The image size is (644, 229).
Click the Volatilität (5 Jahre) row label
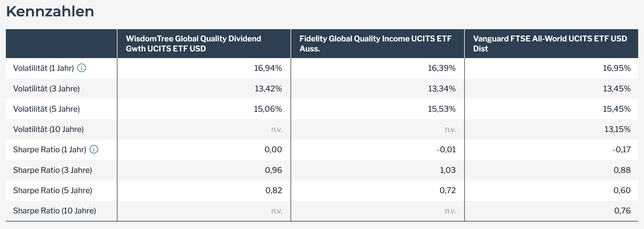pos(46,109)
